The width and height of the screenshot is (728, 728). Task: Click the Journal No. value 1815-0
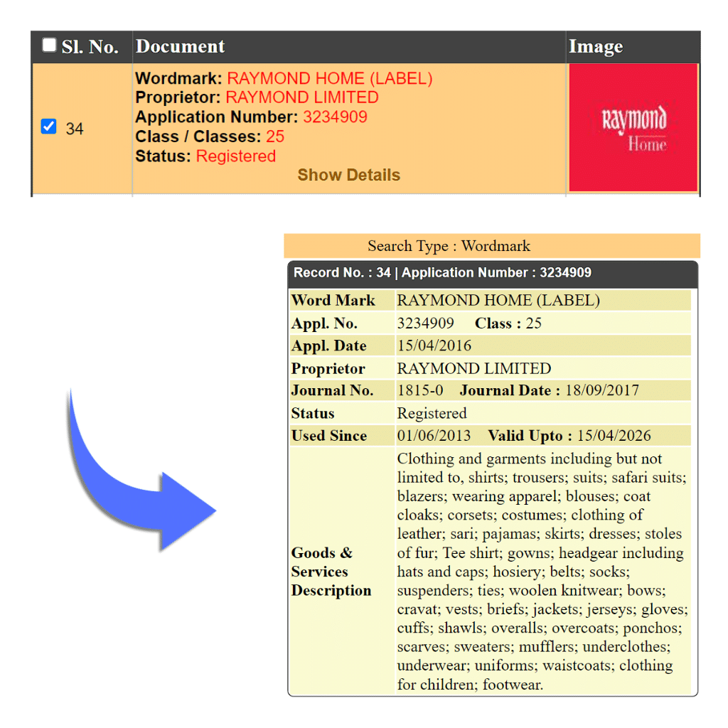[x=419, y=390]
